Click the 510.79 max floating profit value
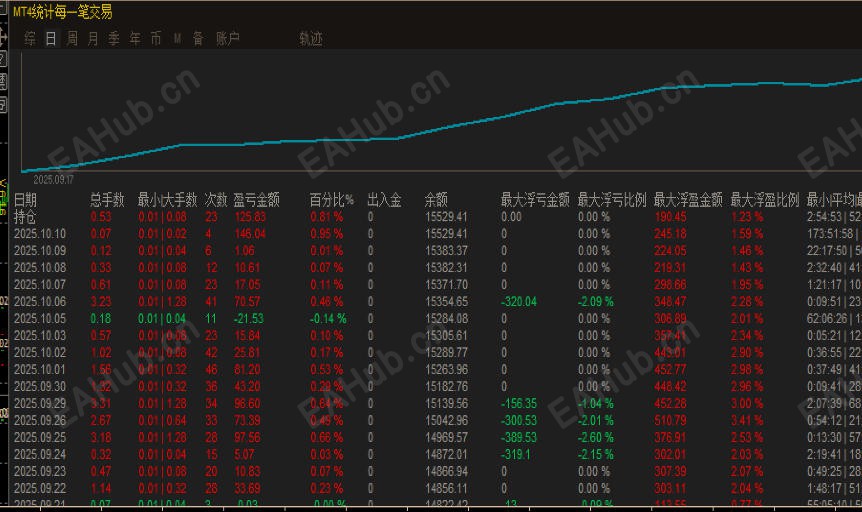This screenshot has width=862, height=512. click(x=670, y=421)
